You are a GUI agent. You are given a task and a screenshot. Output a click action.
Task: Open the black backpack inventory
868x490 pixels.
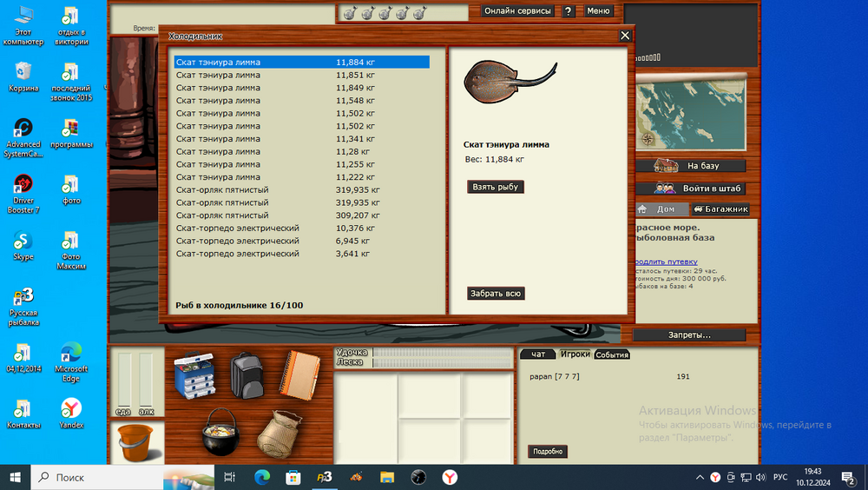(247, 375)
